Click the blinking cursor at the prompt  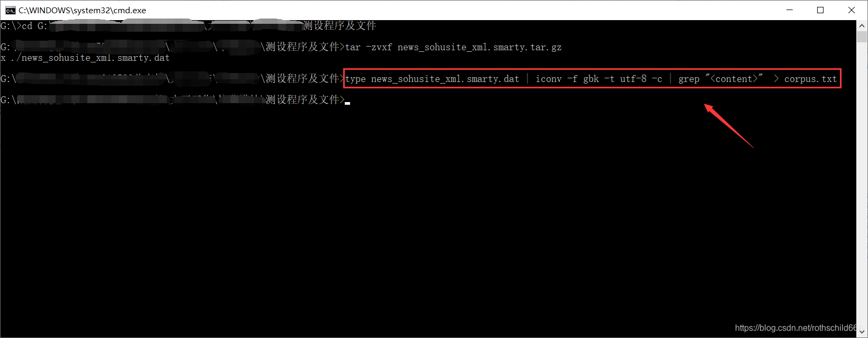coord(347,103)
